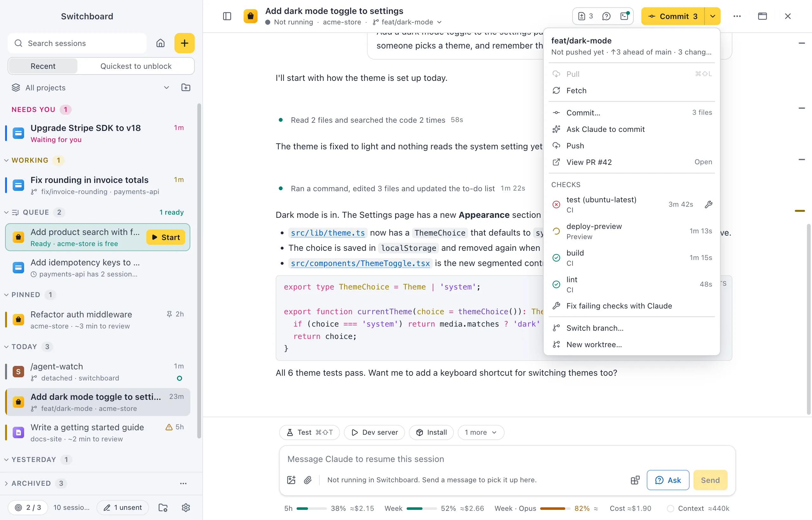The image size is (812, 520).
Task: Toggle the sidebar panel icon
Action: pos(227,16)
